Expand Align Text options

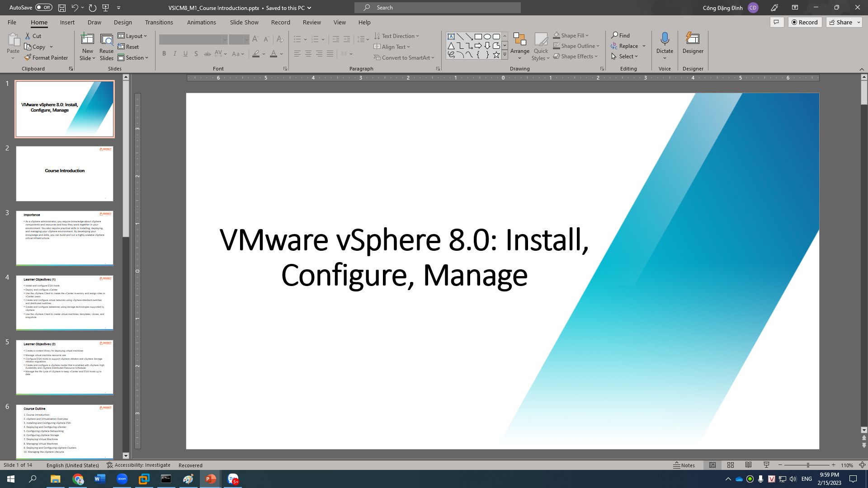coord(392,47)
